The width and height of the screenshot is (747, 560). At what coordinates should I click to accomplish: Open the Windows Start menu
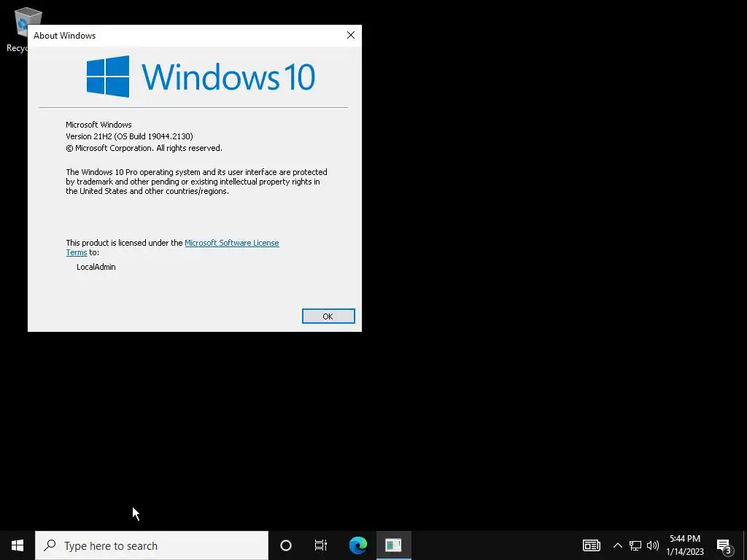tap(18, 545)
